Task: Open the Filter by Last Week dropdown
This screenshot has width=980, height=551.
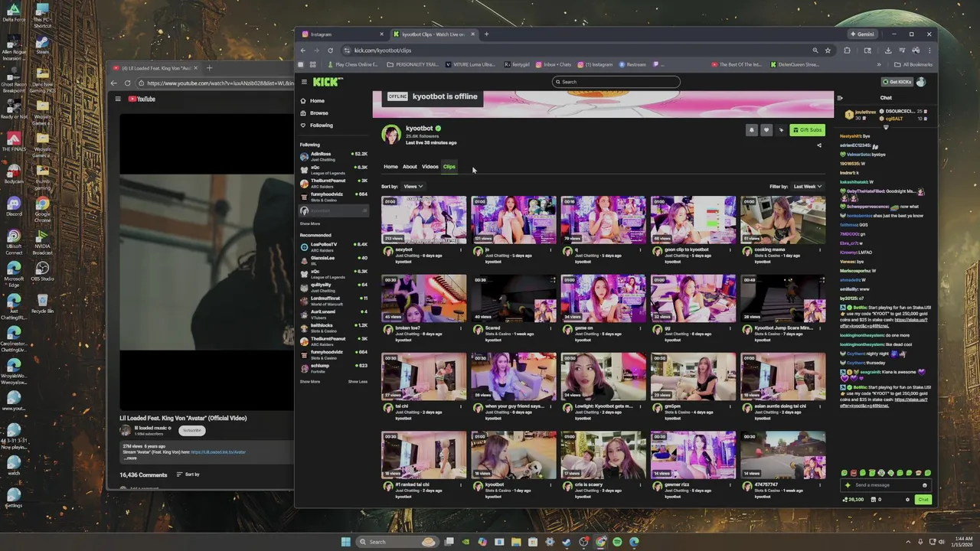Action: pyautogui.click(x=808, y=187)
